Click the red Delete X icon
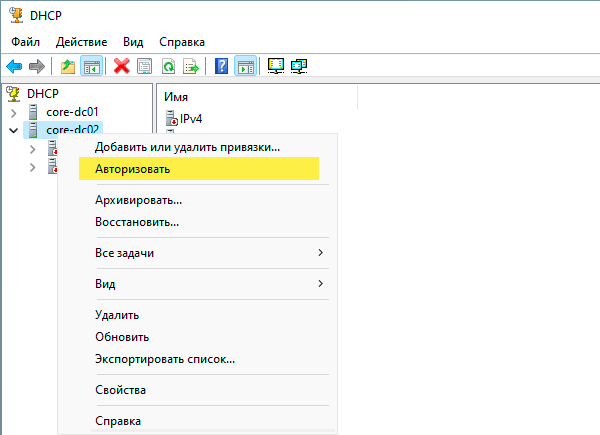Image resolution: width=600 pixels, height=435 pixels. click(122, 66)
